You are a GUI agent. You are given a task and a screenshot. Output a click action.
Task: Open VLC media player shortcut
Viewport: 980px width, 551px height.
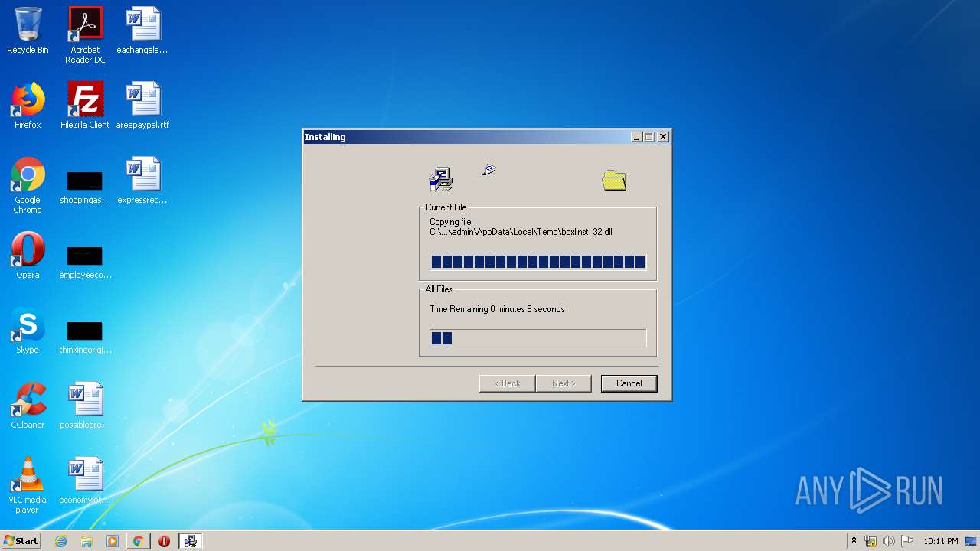pyautogui.click(x=28, y=485)
